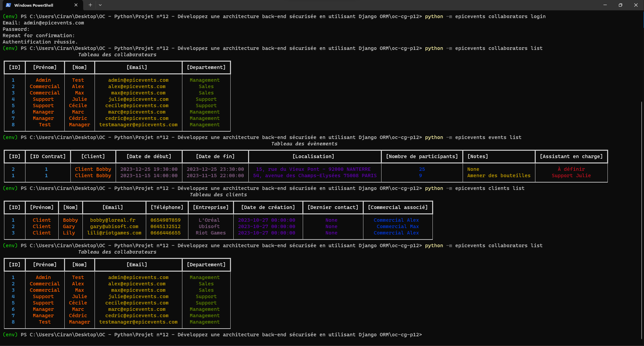Click [Téléphone] header in clients table

click(167, 207)
